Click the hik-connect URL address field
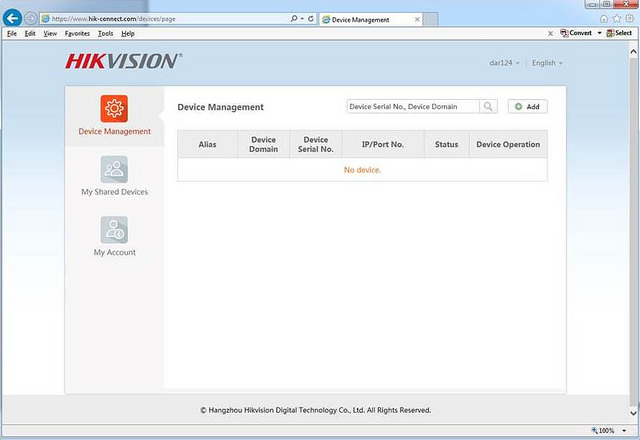The image size is (640, 440). (x=165, y=18)
